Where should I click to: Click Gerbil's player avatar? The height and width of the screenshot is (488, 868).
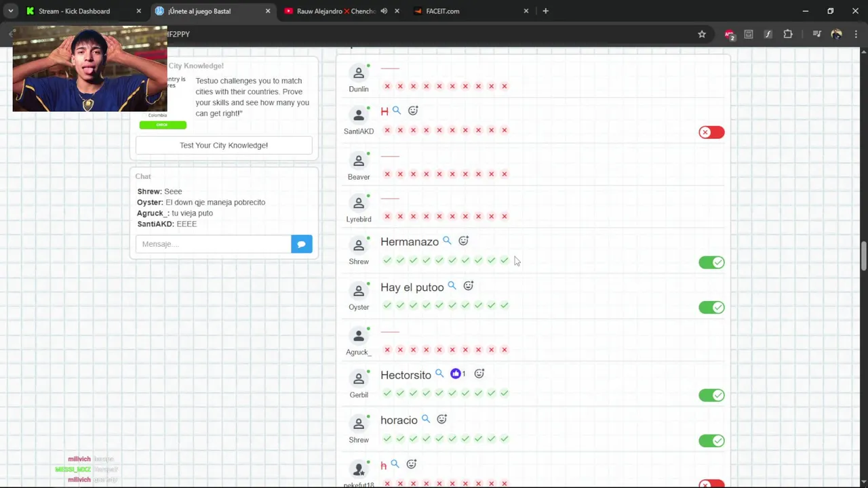pyautogui.click(x=359, y=379)
